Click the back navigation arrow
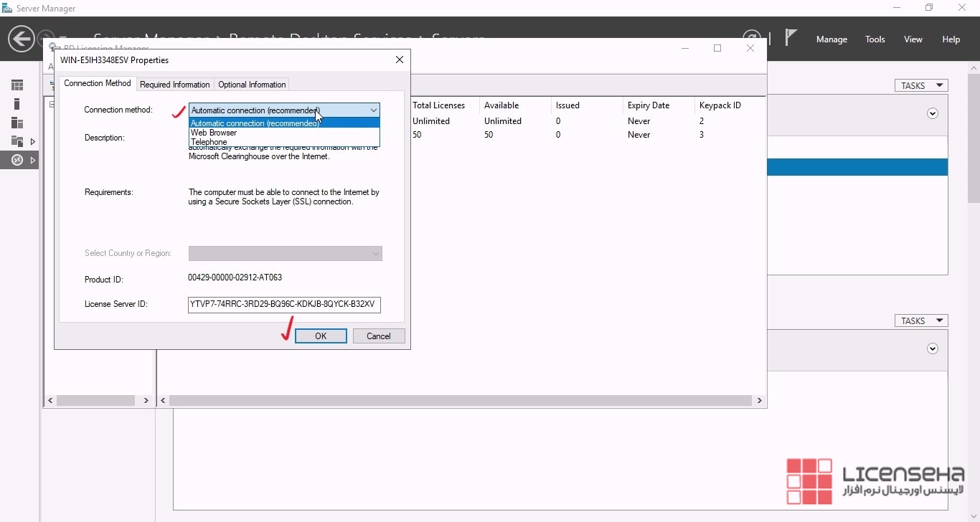The width and height of the screenshot is (980, 522). (22, 39)
